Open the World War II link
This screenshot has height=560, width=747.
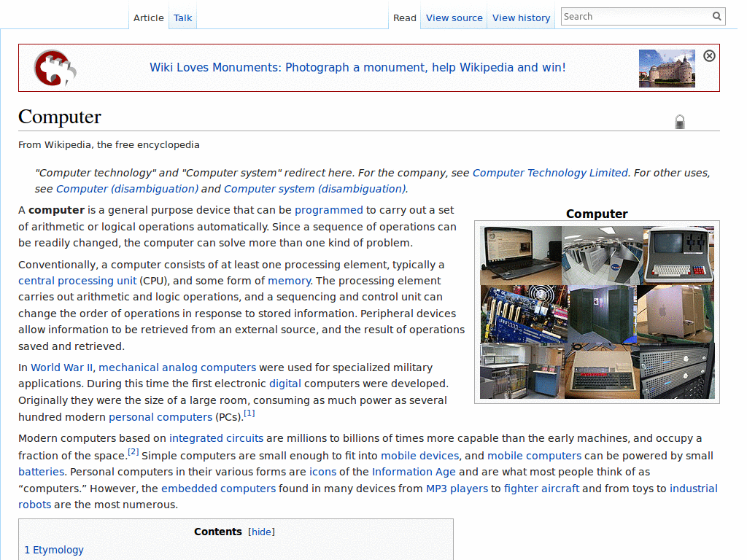62,367
